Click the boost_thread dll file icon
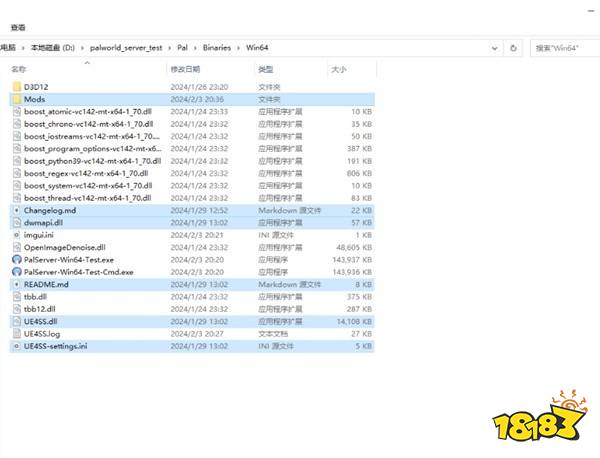 point(16,198)
